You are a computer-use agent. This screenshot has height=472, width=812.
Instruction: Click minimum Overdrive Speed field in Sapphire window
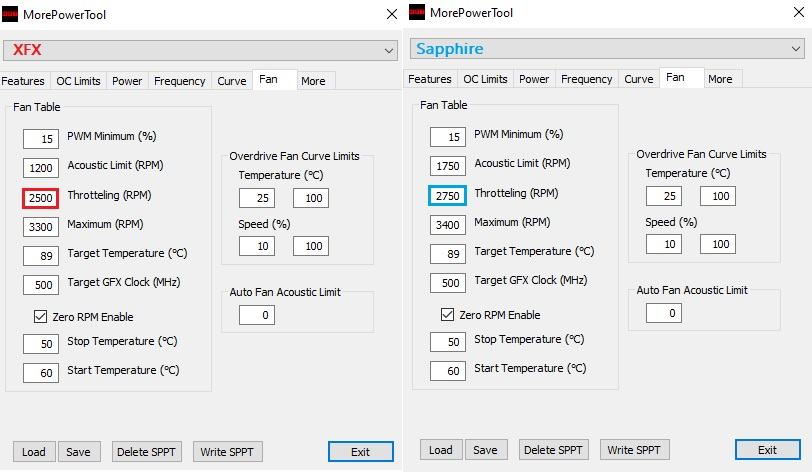[x=664, y=244]
